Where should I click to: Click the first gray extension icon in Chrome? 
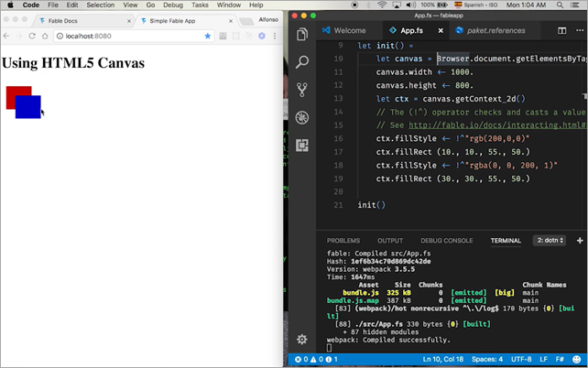point(223,36)
